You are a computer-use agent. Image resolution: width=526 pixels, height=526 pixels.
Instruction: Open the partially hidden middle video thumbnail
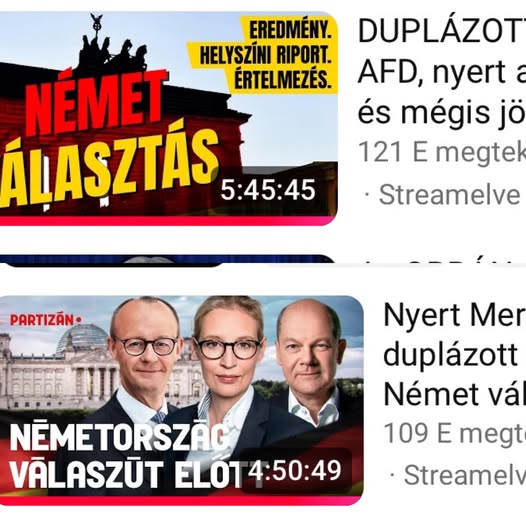(x=168, y=260)
